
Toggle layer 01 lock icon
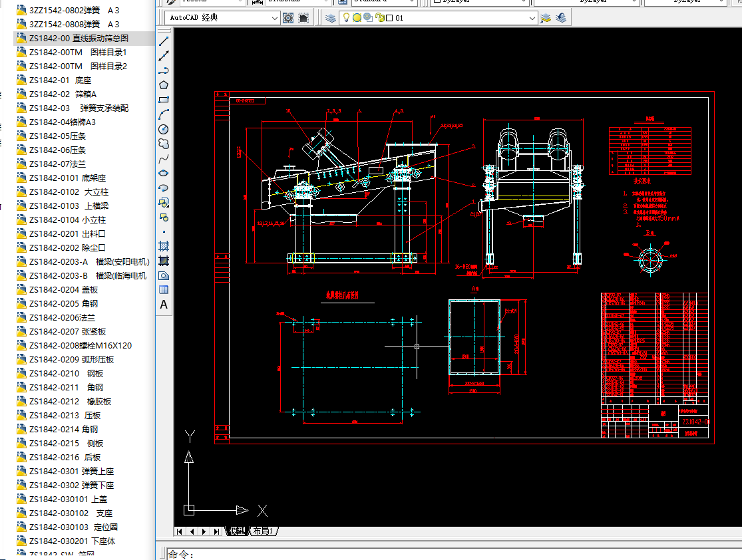pos(379,17)
